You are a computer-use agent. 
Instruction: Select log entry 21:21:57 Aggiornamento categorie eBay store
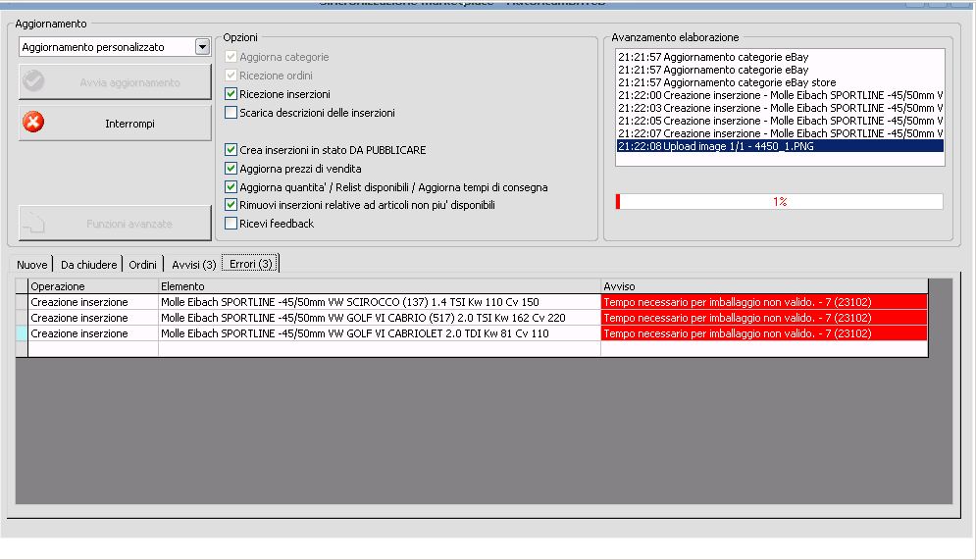[780, 82]
